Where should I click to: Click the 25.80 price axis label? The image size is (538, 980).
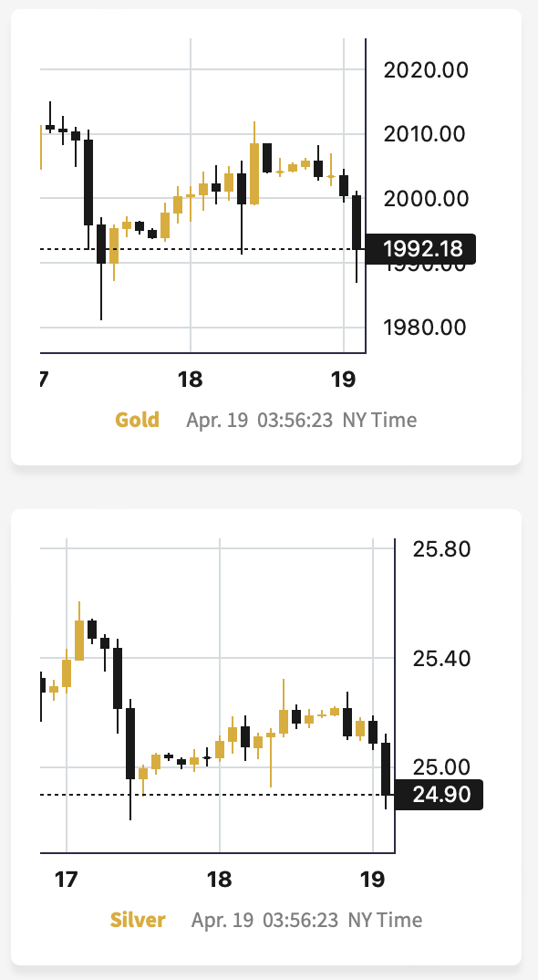click(441, 548)
